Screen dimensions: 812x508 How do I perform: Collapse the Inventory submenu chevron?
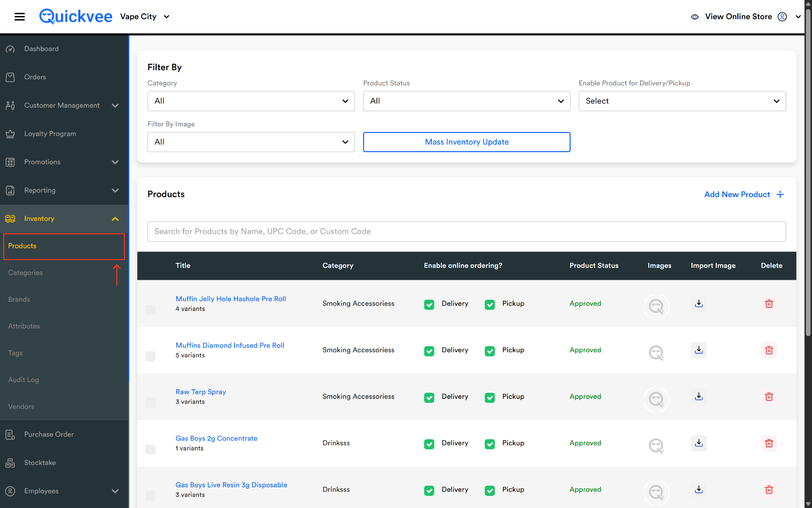115,219
